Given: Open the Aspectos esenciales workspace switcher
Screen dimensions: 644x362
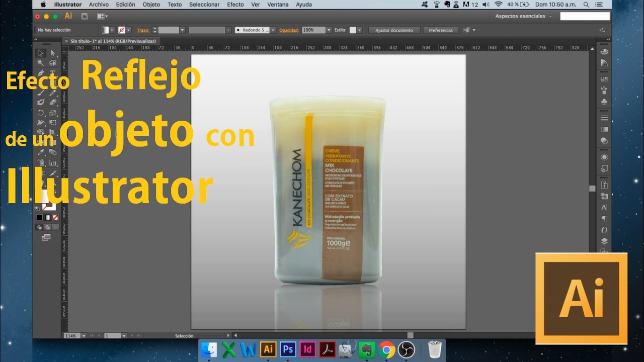Looking at the screenshot, I should [523, 16].
